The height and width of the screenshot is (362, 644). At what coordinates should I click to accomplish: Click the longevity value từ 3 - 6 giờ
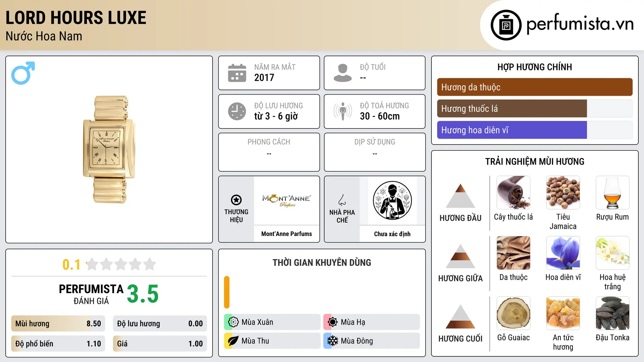[x=276, y=116]
